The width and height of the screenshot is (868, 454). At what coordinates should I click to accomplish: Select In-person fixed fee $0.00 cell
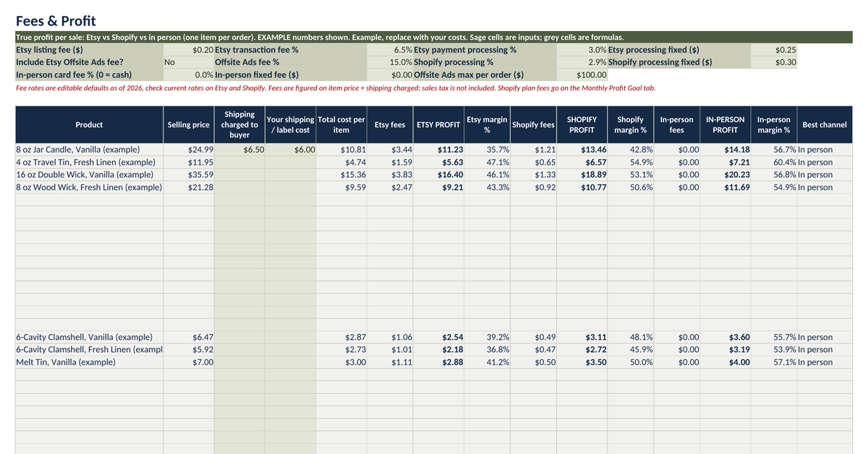tap(391, 74)
